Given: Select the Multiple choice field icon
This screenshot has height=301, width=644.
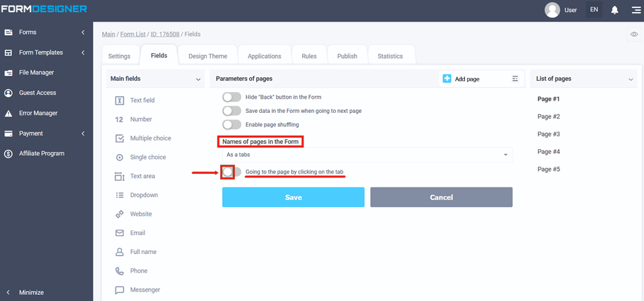Looking at the screenshot, I should click(x=120, y=138).
